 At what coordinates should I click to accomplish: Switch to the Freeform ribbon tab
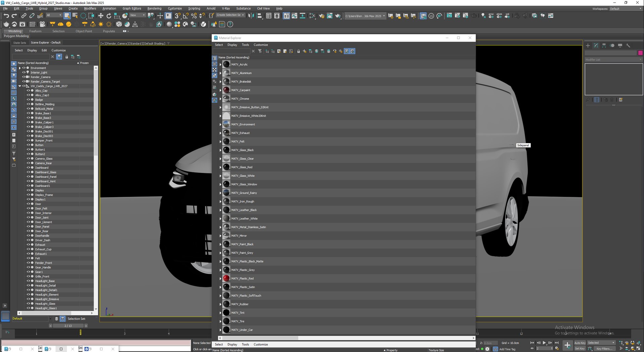pyautogui.click(x=35, y=31)
